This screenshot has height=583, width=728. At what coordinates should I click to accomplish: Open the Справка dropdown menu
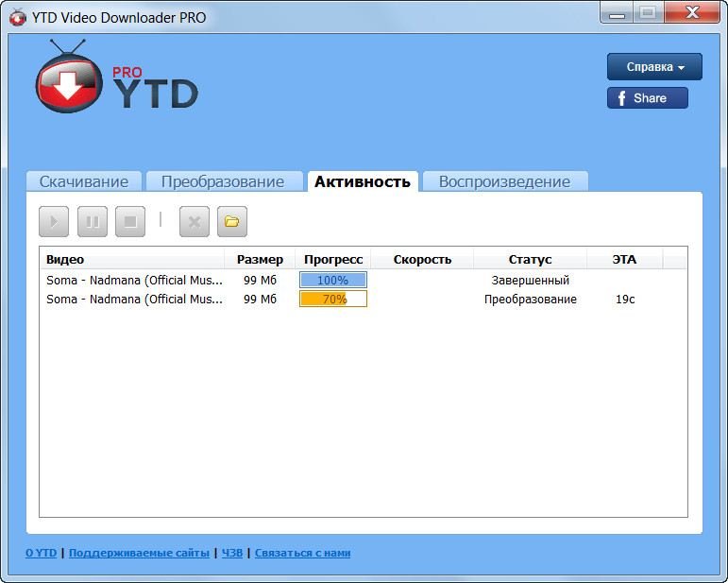[x=654, y=67]
